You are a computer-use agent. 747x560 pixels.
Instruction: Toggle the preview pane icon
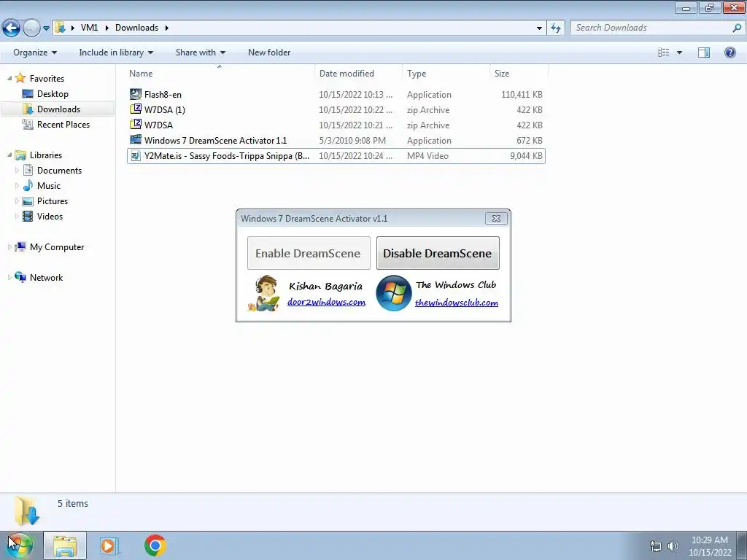coord(704,52)
